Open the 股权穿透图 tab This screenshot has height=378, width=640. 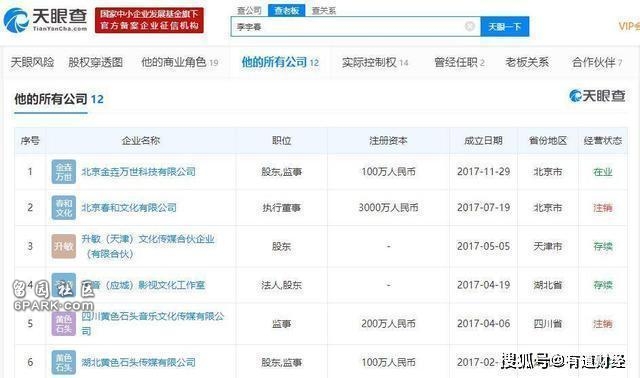pos(96,62)
